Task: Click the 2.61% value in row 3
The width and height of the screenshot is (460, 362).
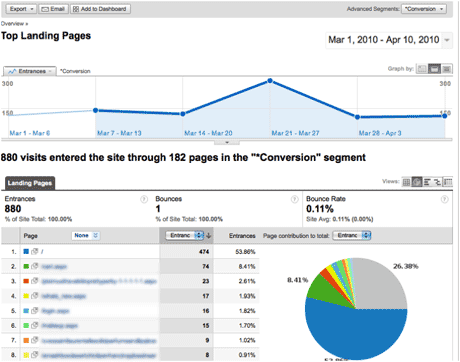Action: [x=247, y=281]
